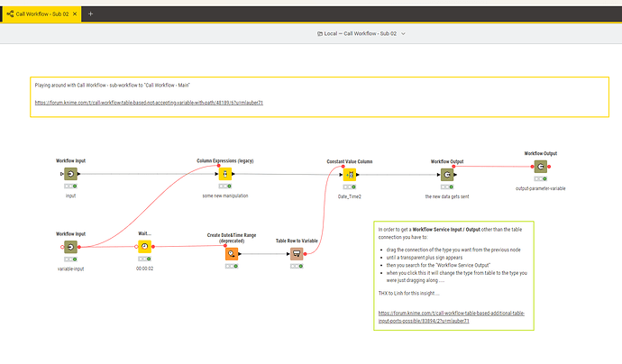Select the Create Date&Time Range node
The height and width of the screenshot is (364, 622).
(x=232, y=254)
